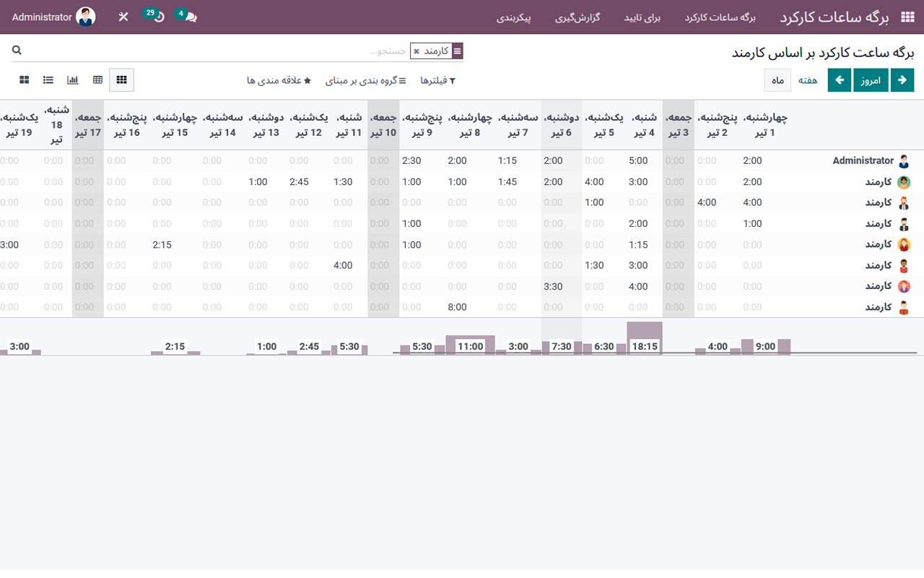This screenshot has width=924, height=578.
Task: Click the امروز button
Action: (x=871, y=79)
